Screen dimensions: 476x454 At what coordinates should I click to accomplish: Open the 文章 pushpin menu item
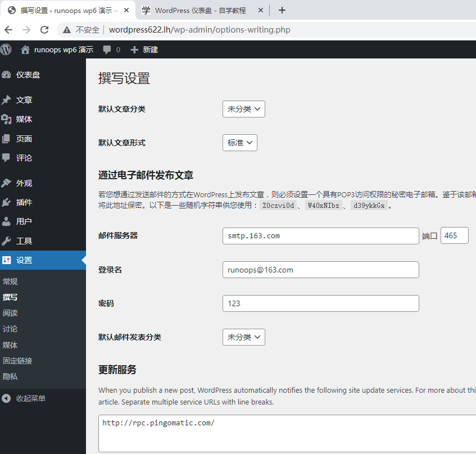tap(7, 100)
